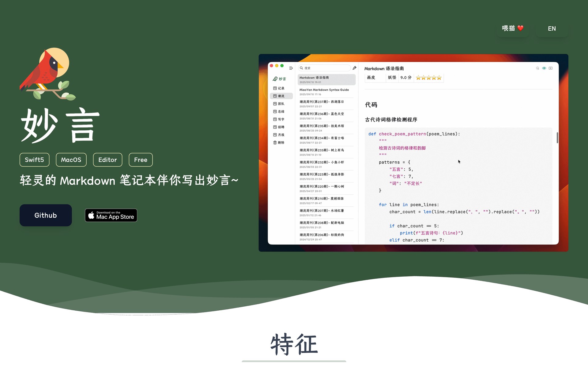588x368 pixels.
Task: Click the new note pen icon
Action: pos(354,68)
